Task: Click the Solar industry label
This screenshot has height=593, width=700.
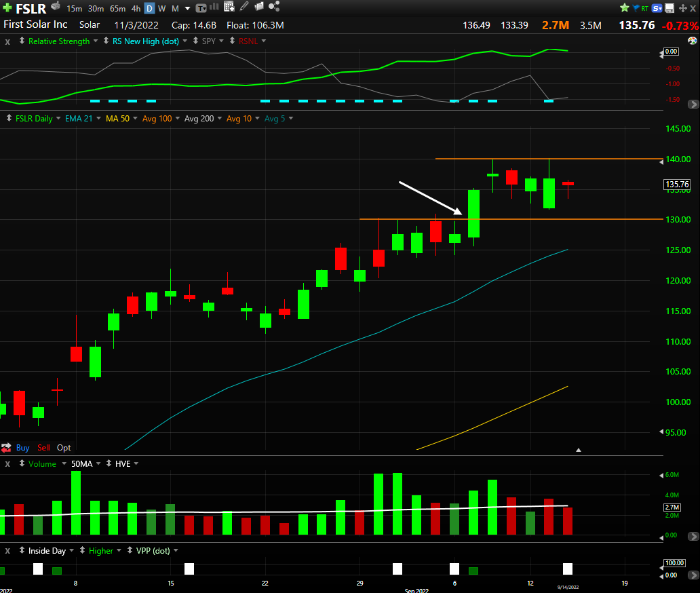Action: point(90,25)
